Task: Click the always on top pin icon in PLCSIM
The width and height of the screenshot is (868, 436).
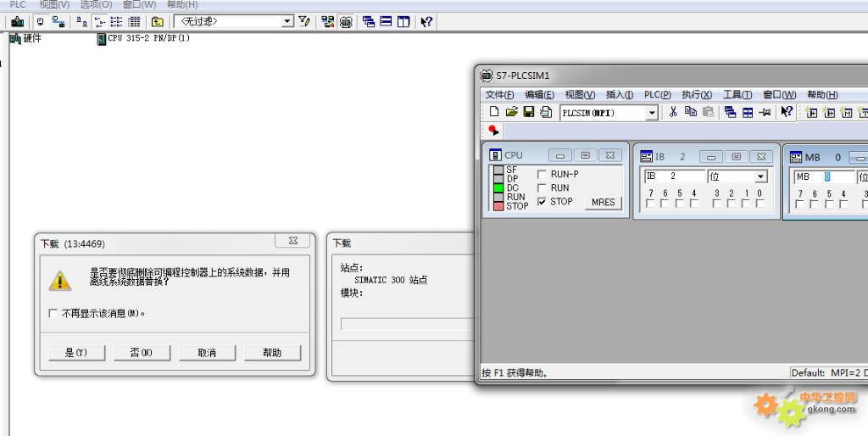Action: (765, 113)
